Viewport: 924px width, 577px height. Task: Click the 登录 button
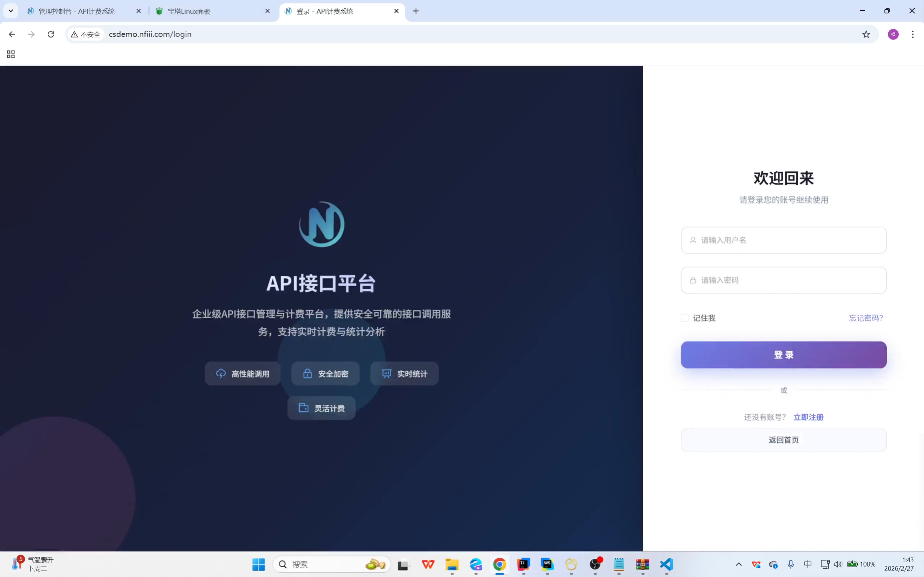784,355
